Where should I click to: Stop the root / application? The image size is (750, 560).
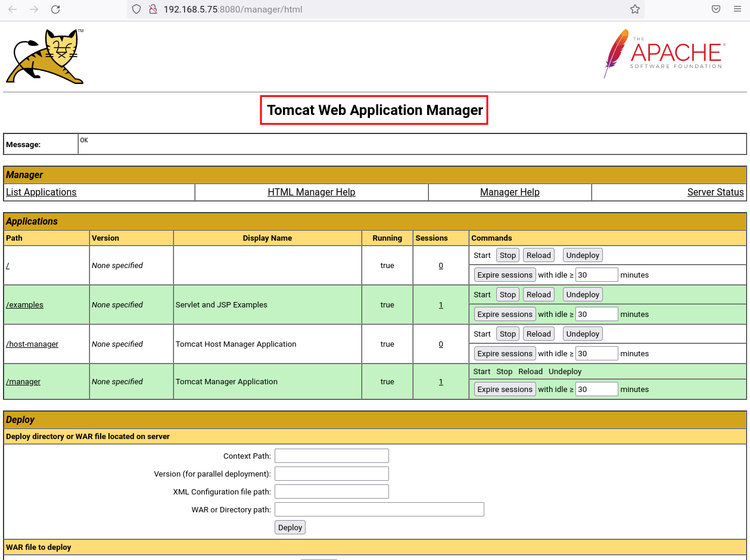pos(508,255)
